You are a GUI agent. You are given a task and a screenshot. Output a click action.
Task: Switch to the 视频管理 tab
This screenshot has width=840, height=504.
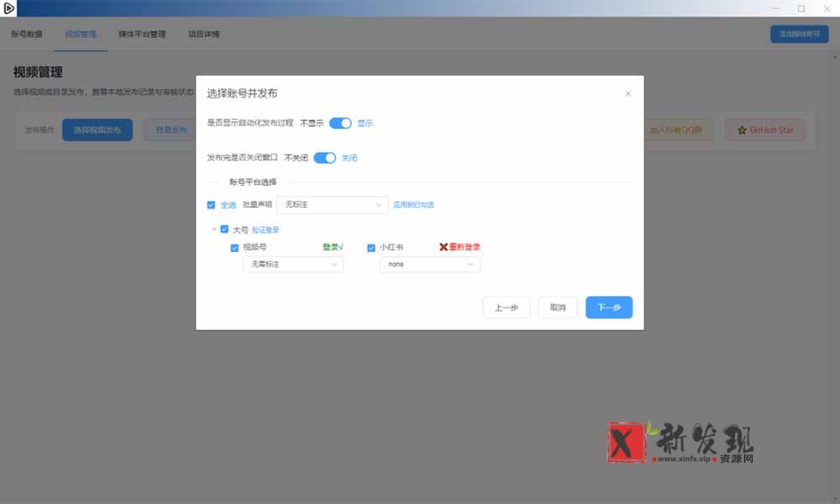pyautogui.click(x=81, y=34)
